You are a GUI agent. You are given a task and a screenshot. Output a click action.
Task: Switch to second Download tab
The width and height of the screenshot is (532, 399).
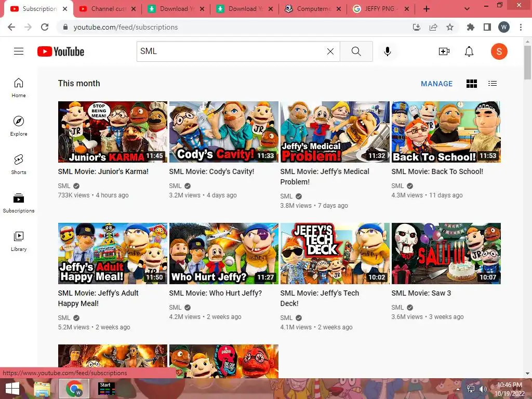point(244,9)
